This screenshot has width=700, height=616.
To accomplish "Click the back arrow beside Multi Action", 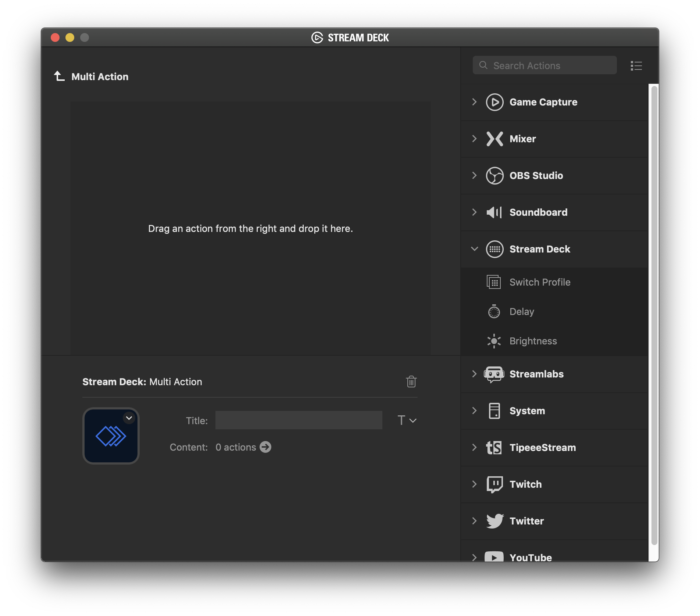I will coord(59,76).
